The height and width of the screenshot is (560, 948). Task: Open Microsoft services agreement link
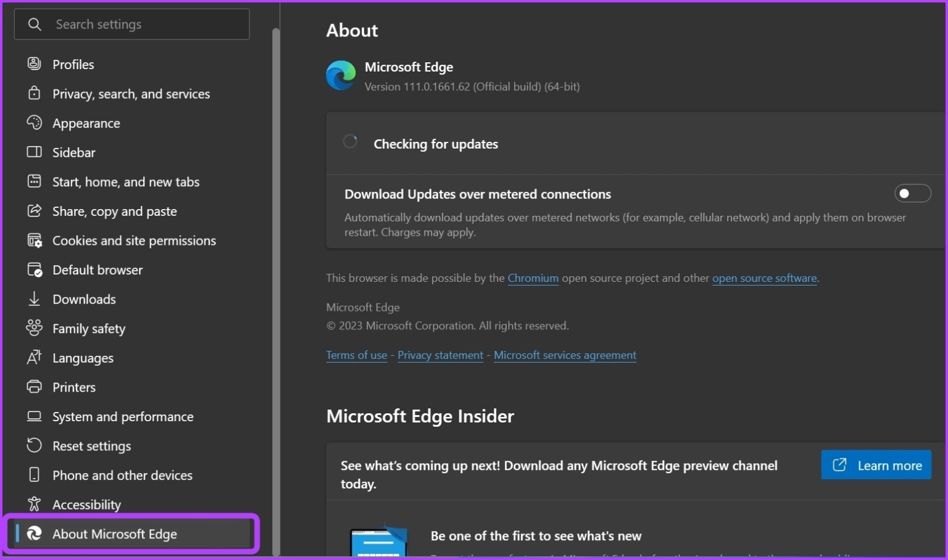coord(565,355)
